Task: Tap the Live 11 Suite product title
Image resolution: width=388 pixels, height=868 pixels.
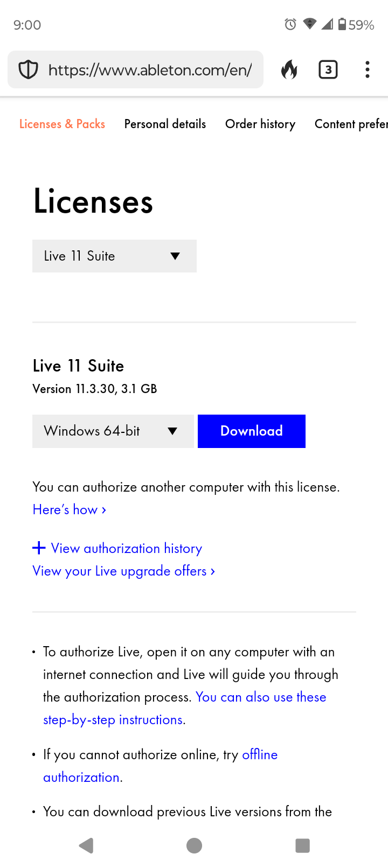Action: pos(78,366)
